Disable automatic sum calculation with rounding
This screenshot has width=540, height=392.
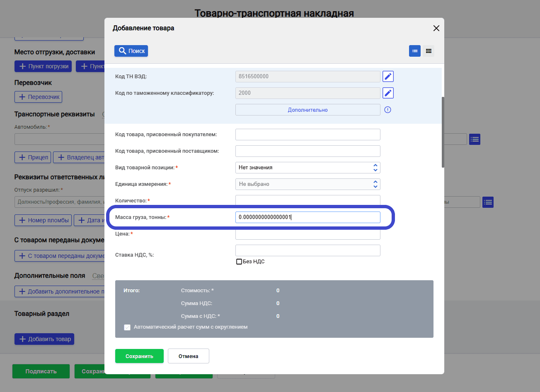click(x=127, y=327)
